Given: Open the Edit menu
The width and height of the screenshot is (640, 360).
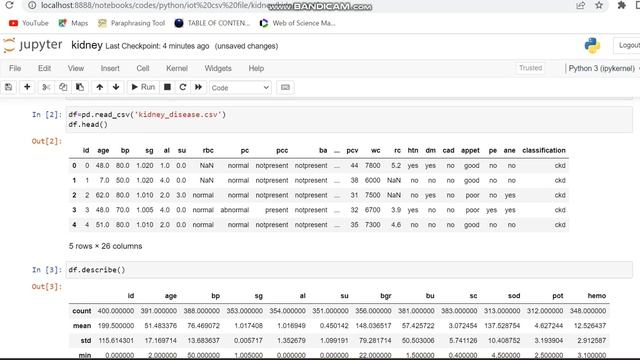Looking at the screenshot, I should pyautogui.click(x=44, y=68).
